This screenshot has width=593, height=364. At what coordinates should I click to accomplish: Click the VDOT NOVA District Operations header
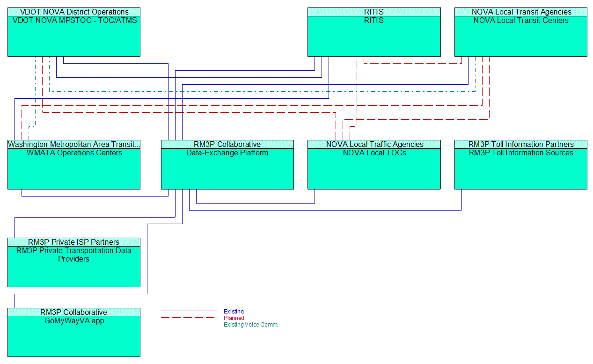coord(74,12)
